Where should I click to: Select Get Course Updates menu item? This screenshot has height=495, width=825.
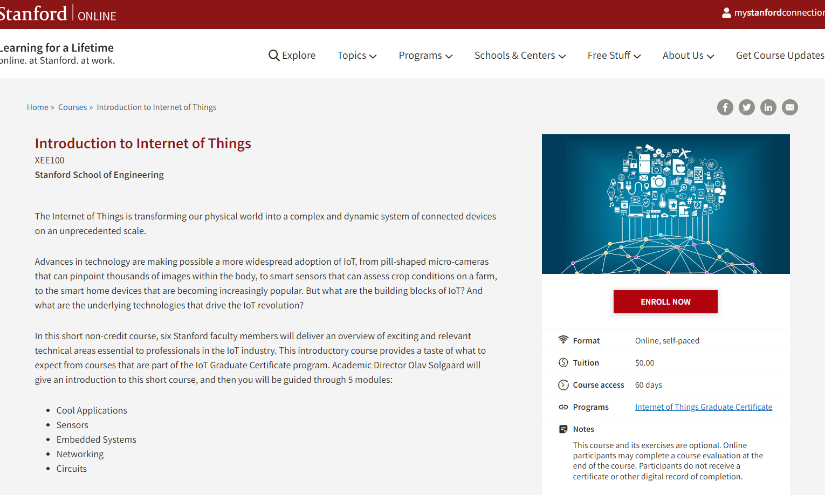[780, 56]
